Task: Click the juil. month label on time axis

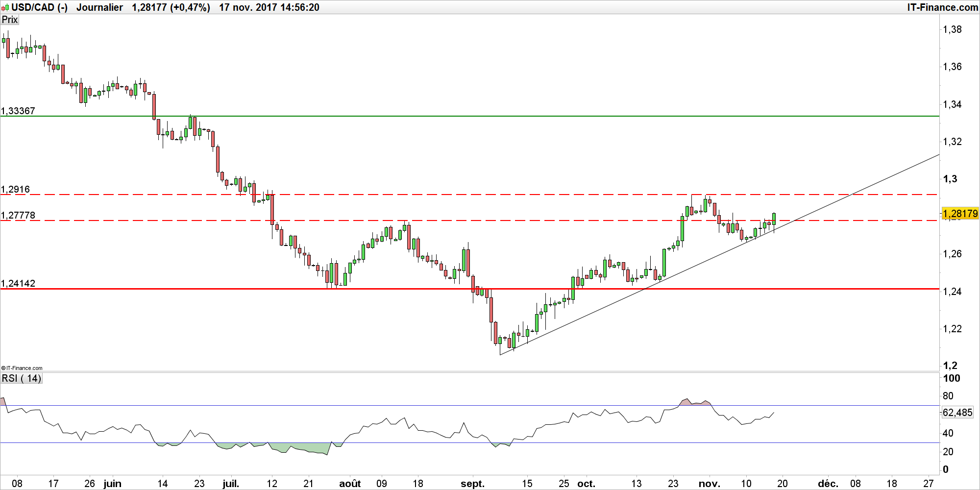Action: coord(231,484)
